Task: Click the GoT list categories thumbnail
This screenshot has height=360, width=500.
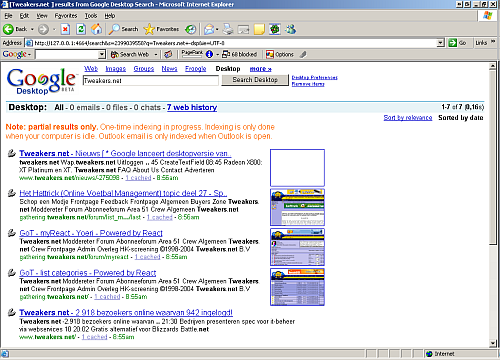Action: 297,287
